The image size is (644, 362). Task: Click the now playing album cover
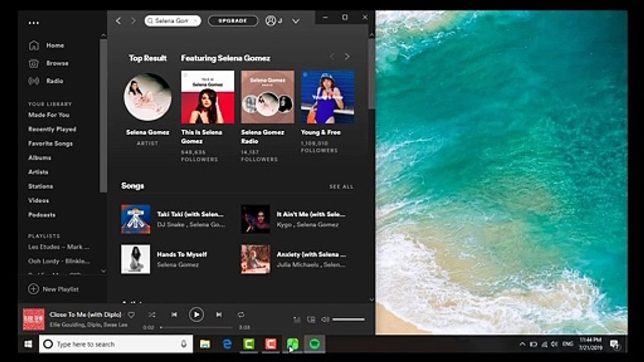(x=34, y=319)
